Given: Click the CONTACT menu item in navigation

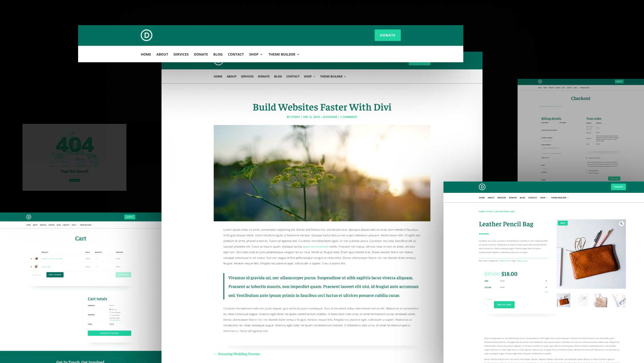Looking at the screenshot, I should coord(236,54).
